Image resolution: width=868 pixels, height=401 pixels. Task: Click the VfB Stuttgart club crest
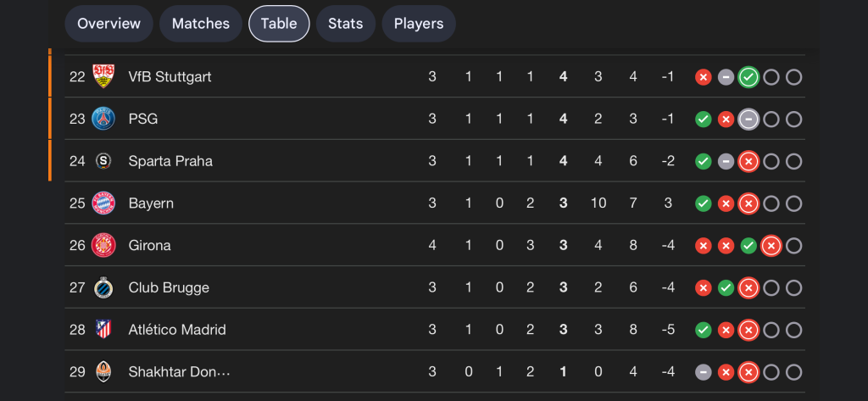click(x=103, y=76)
